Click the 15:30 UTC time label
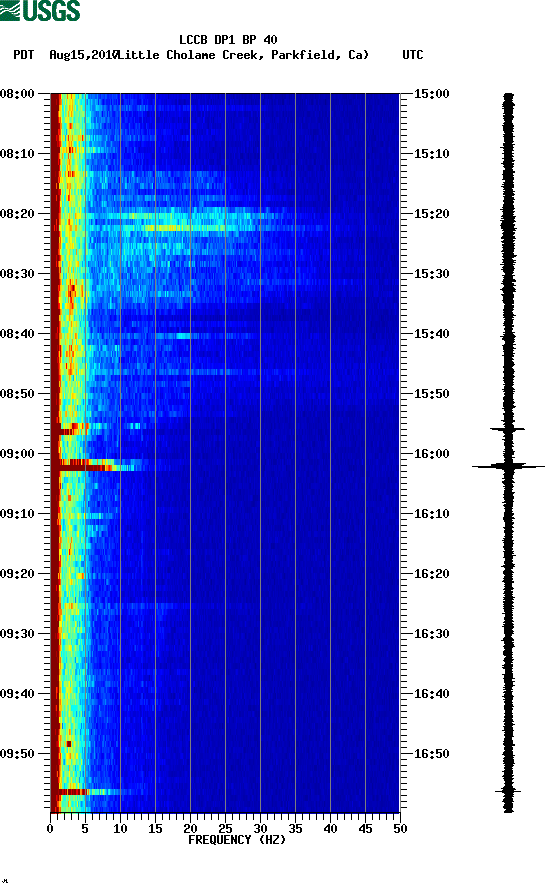The image size is (552, 892). tap(431, 274)
